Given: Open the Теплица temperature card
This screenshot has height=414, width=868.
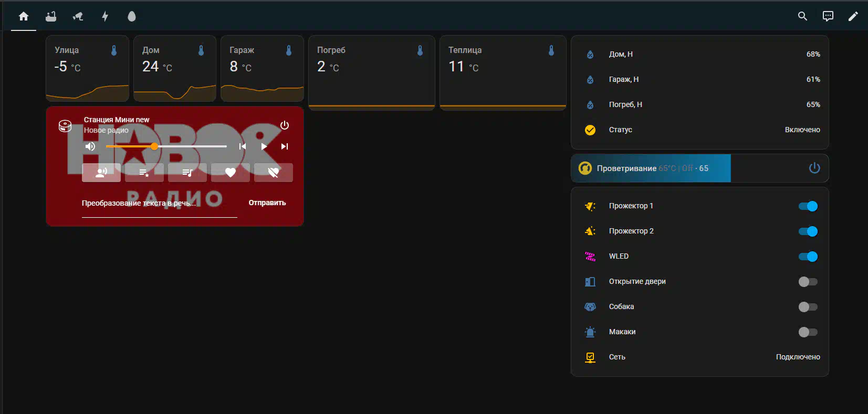Looking at the screenshot, I should click(x=503, y=73).
